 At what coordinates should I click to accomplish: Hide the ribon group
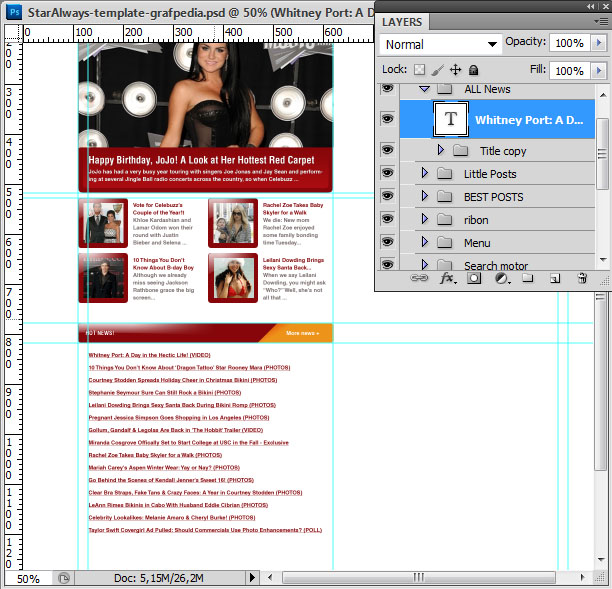point(387,219)
